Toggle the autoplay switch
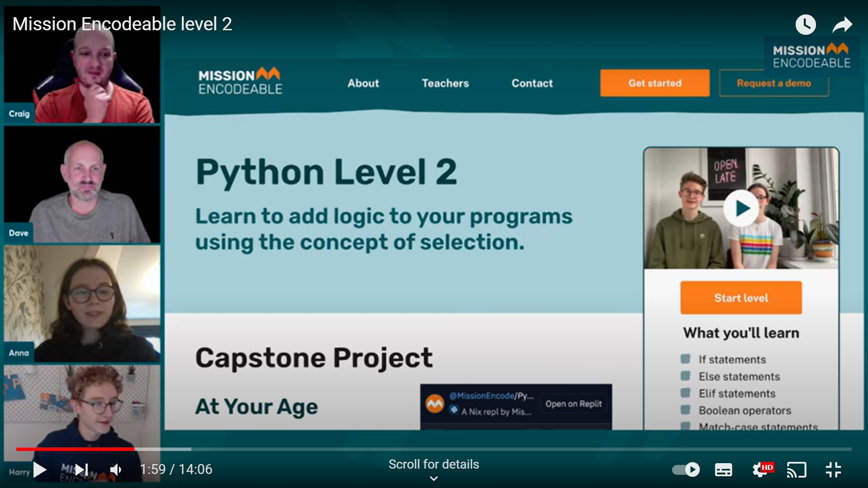Viewport: 868px width, 488px height. pyautogui.click(x=686, y=470)
